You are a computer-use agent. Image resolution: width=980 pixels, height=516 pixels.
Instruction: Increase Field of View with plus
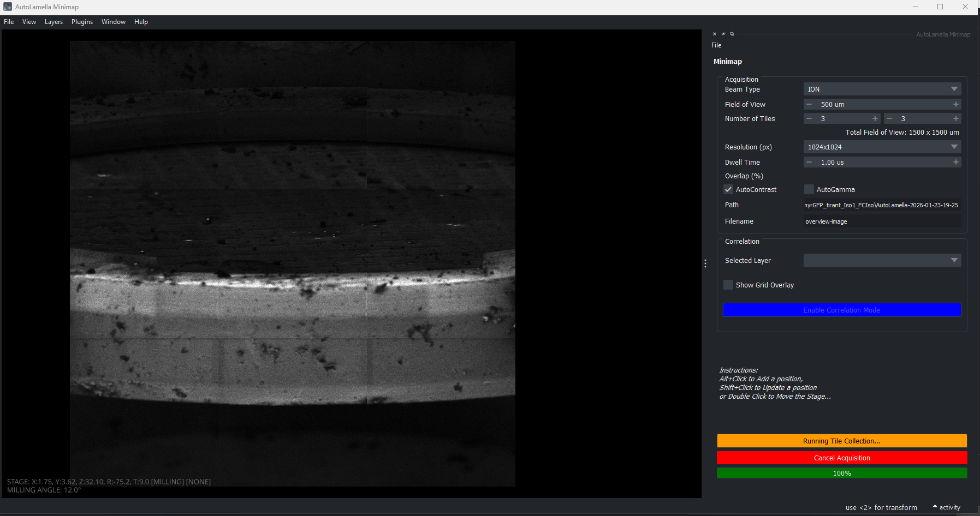point(955,104)
